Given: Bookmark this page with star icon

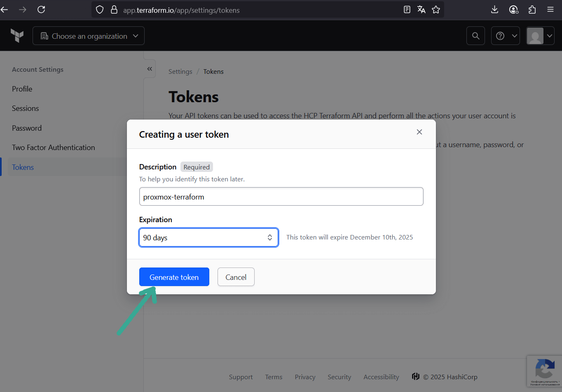Looking at the screenshot, I should click(436, 10).
